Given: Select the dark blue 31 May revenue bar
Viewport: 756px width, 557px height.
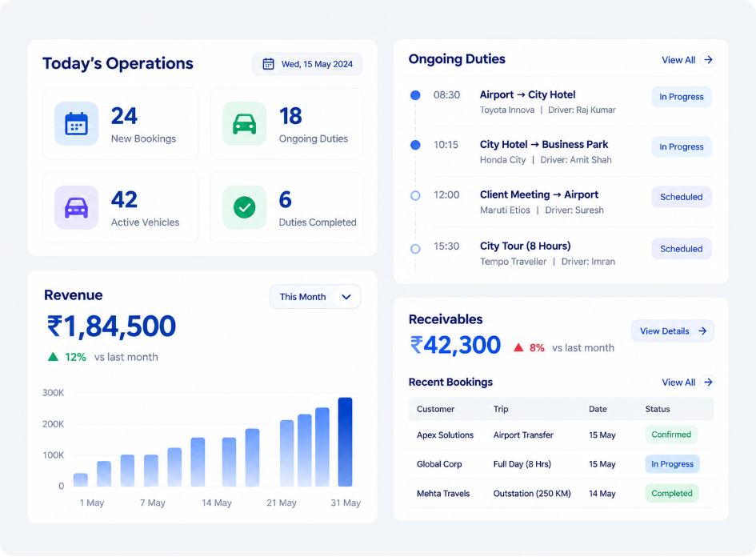Looking at the screenshot, I should click(x=346, y=442).
